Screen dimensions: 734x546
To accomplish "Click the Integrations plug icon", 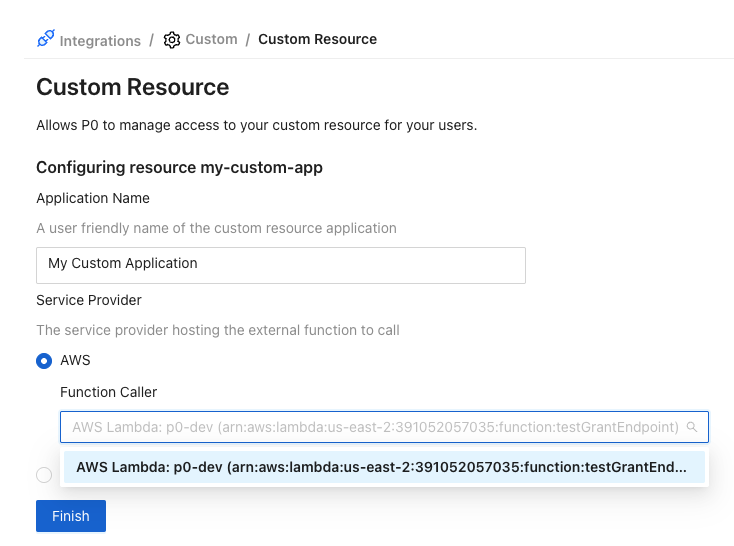I will pyautogui.click(x=45, y=39).
